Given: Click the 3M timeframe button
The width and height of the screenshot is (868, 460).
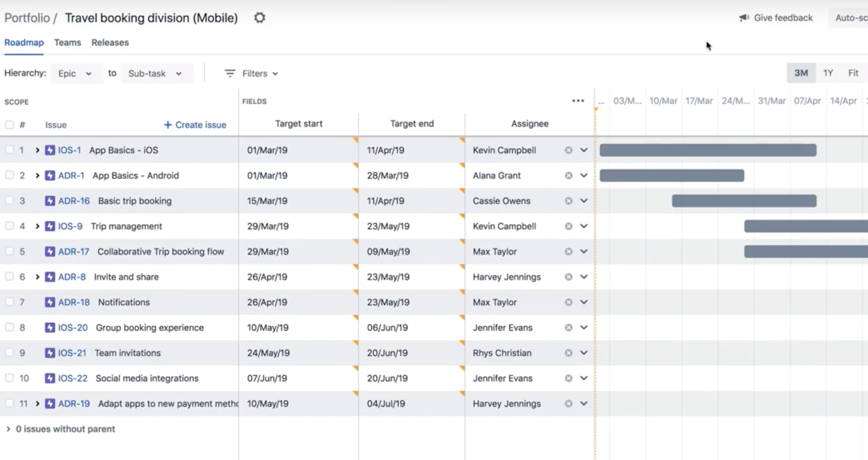Looking at the screenshot, I should tap(801, 73).
